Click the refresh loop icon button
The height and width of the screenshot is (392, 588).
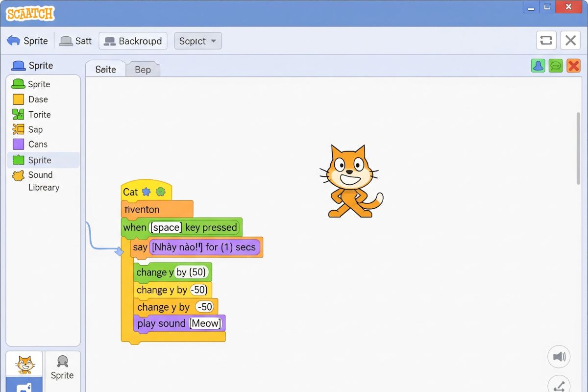pyautogui.click(x=546, y=41)
